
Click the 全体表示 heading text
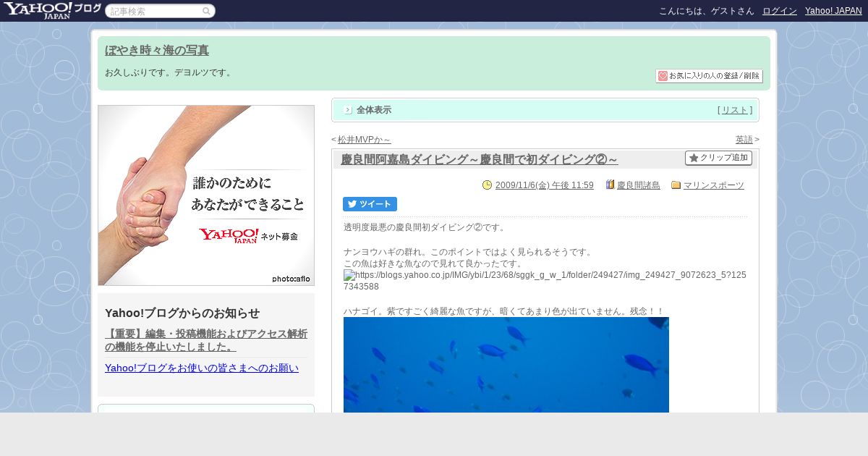(374, 110)
